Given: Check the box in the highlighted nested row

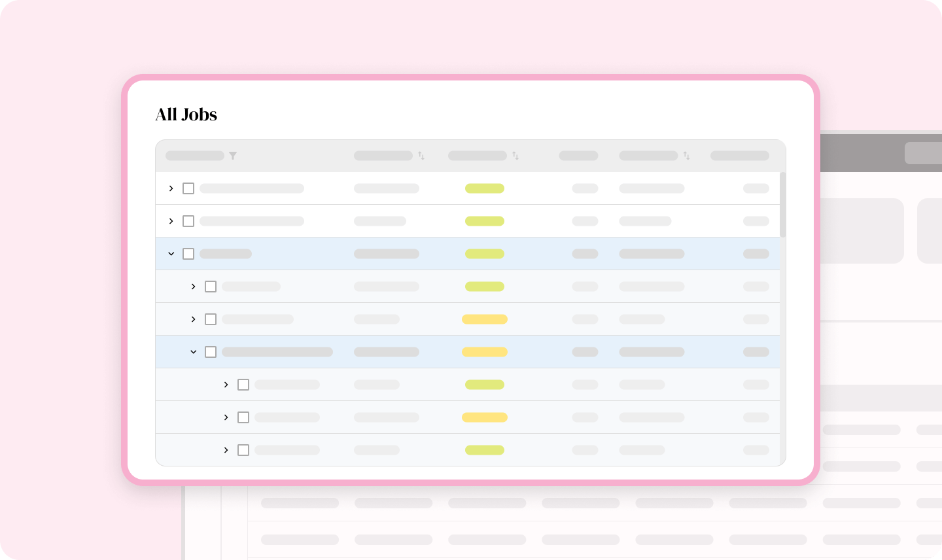Looking at the screenshot, I should tap(211, 352).
